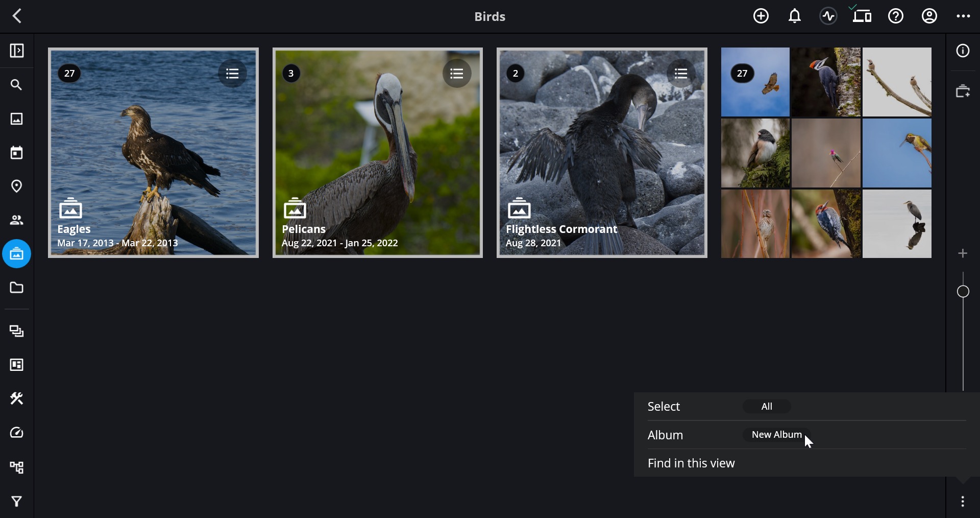The width and height of the screenshot is (980, 518).
Task: Open the Pelicans album card
Action: pyautogui.click(x=378, y=153)
